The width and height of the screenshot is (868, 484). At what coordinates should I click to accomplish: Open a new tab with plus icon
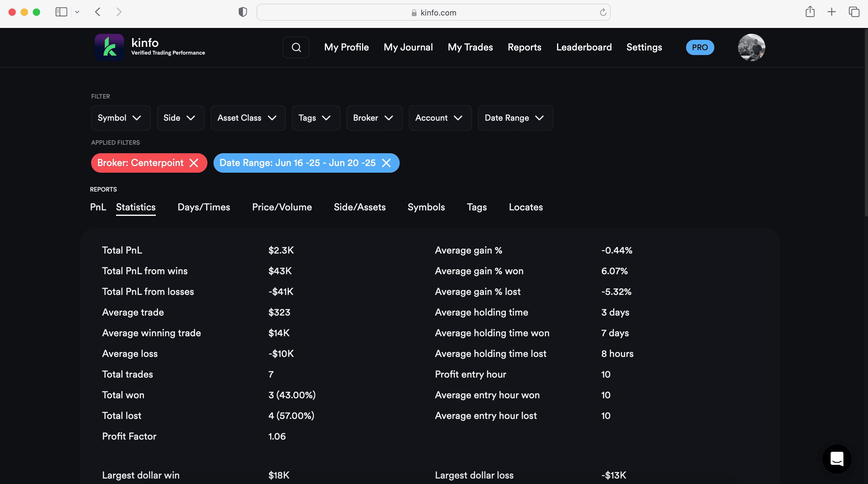tap(832, 12)
